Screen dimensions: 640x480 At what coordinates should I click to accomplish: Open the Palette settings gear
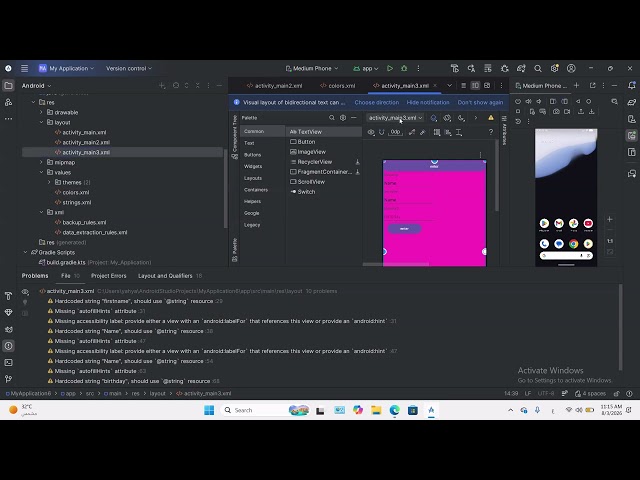pos(343,118)
